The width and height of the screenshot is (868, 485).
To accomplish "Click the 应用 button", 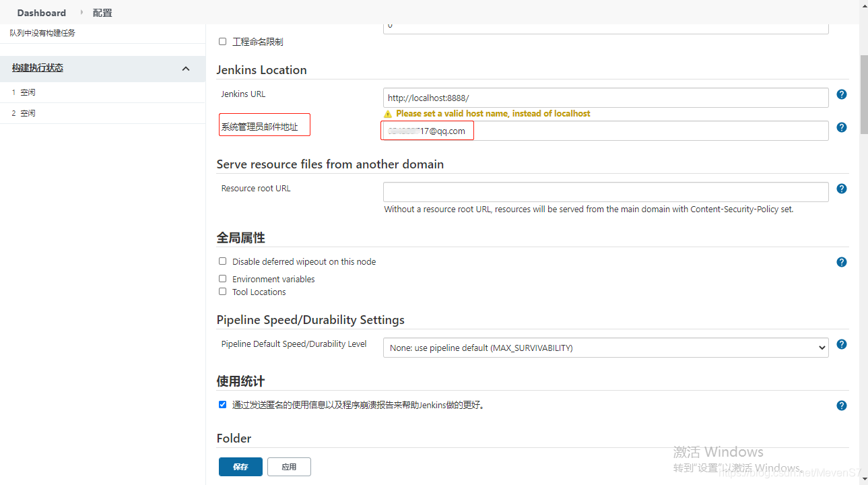I will pyautogui.click(x=289, y=467).
